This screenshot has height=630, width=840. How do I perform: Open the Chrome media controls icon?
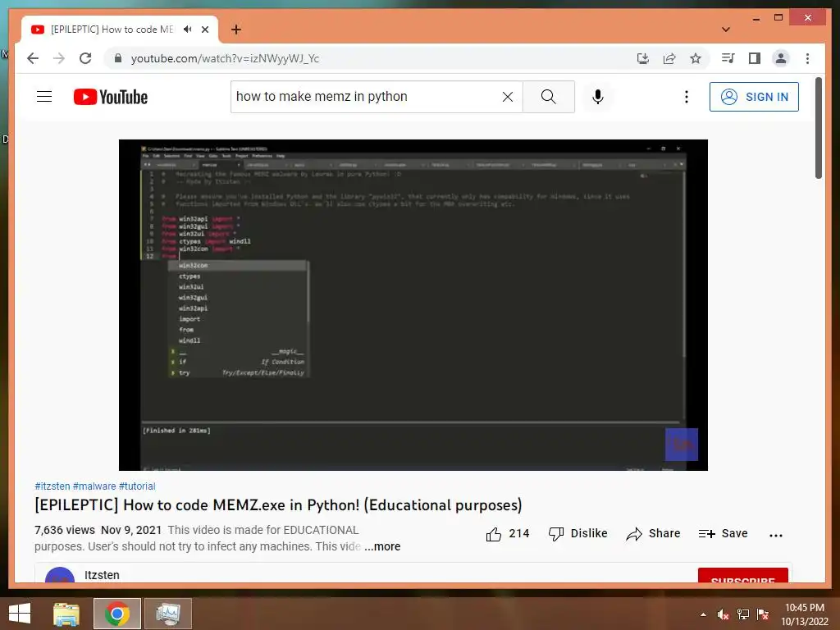728,58
